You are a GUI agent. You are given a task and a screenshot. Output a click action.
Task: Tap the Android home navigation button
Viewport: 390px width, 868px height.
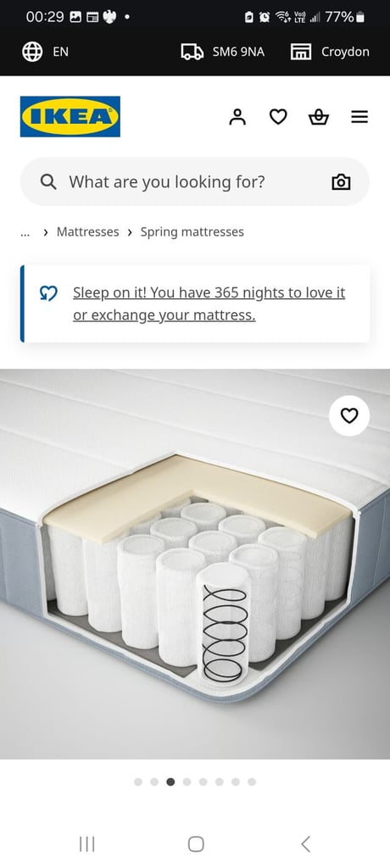(196, 843)
